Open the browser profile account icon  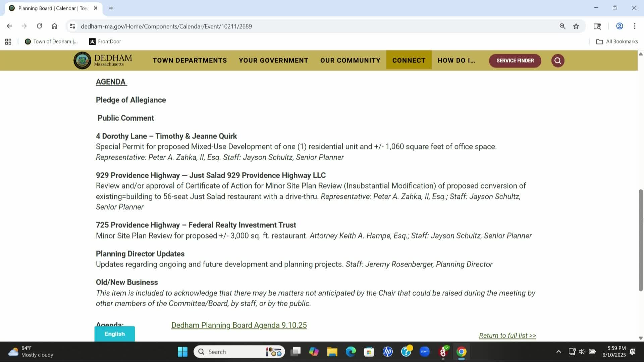620,26
